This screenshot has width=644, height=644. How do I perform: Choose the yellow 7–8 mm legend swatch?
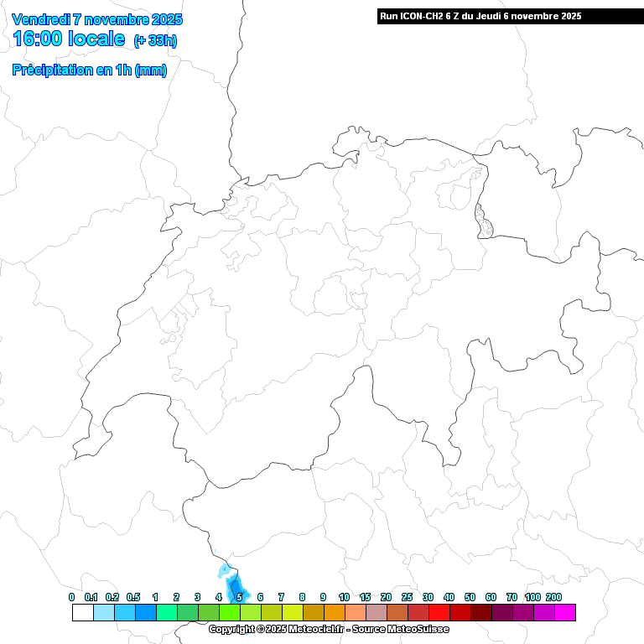tap(292, 613)
